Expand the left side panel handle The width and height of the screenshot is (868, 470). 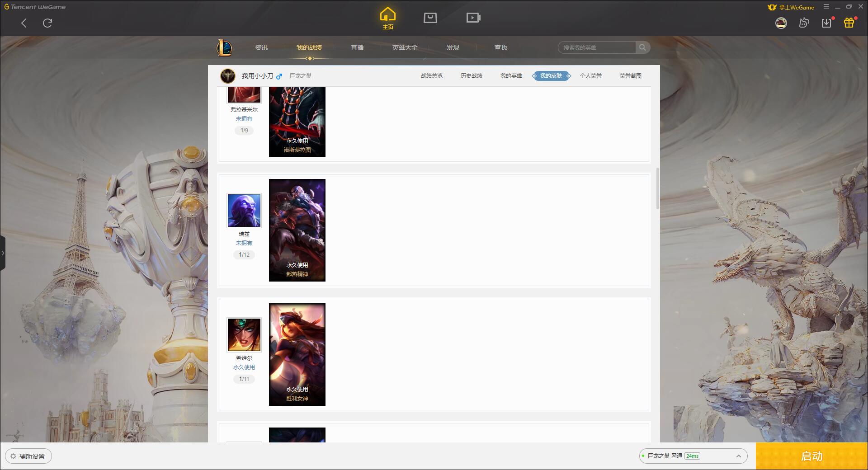(3, 253)
